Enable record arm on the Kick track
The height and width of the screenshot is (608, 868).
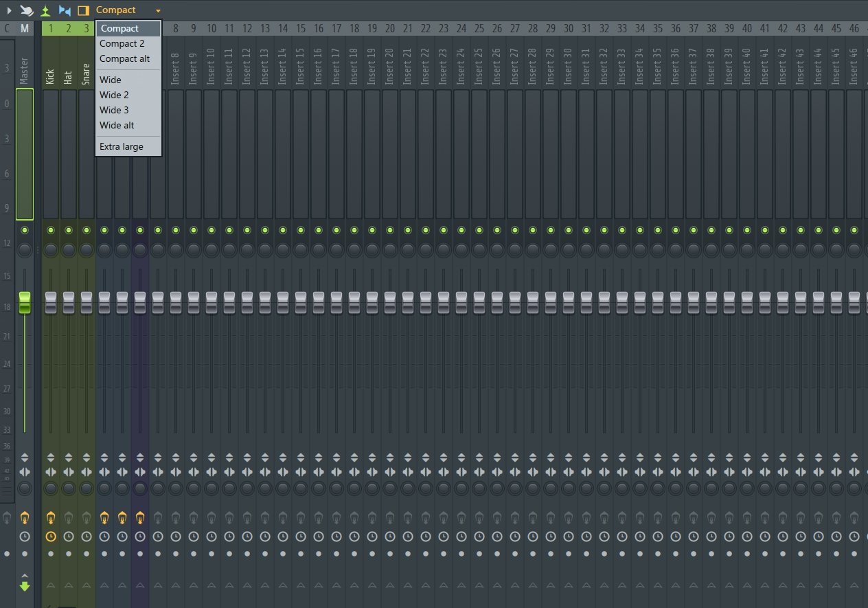pos(51,553)
